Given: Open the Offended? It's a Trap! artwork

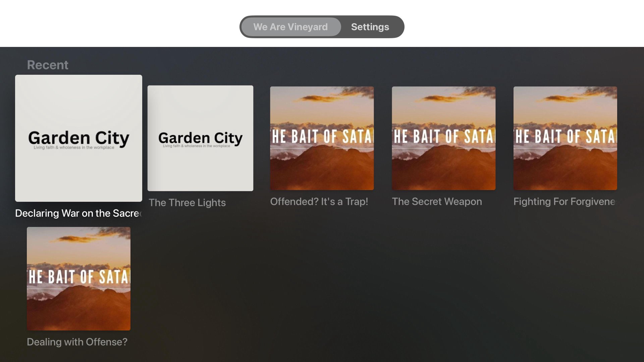Looking at the screenshot, I should pyautogui.click(x=322, y=138).
